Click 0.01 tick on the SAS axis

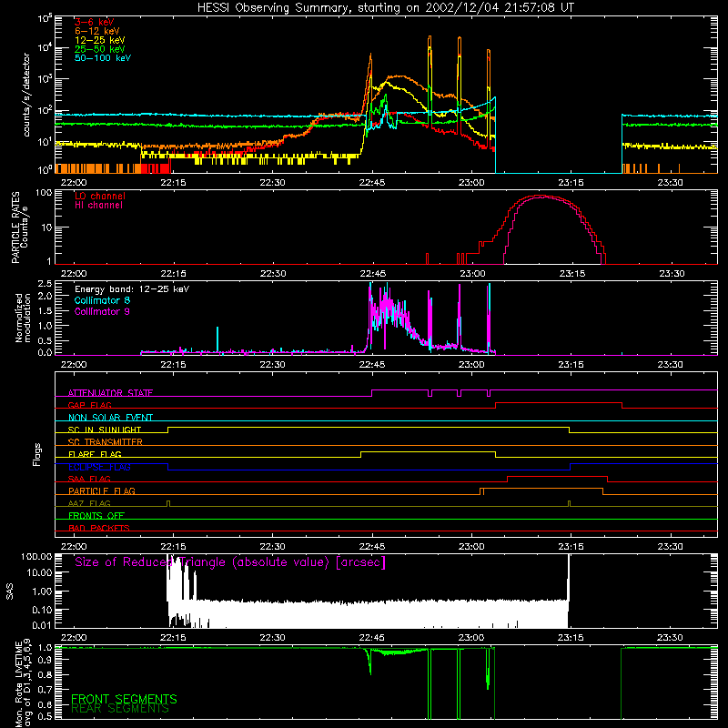[42, 625]
